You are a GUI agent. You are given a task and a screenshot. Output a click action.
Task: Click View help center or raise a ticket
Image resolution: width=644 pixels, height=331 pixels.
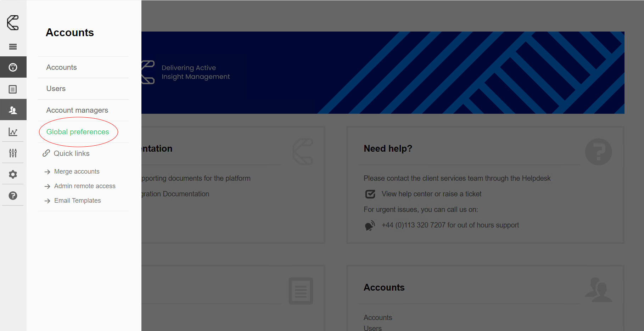point(431,194)
